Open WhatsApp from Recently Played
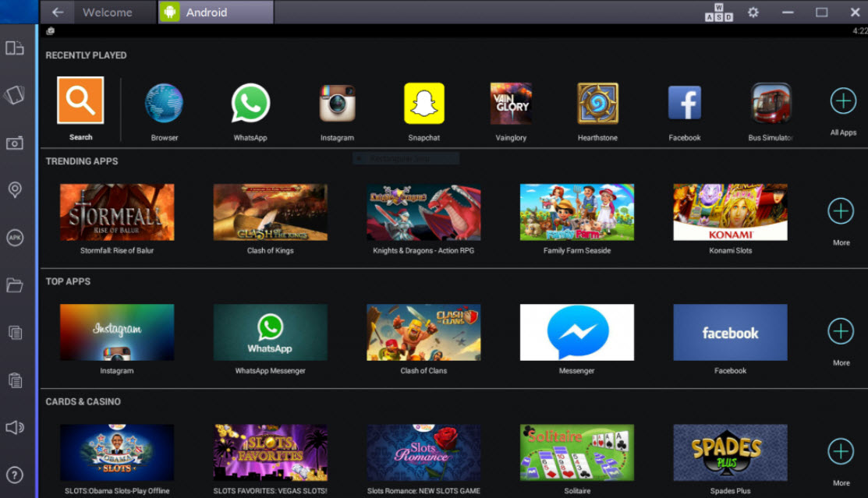Image resolution: width=868 pixels, height=498 pixels. coord(250,103)
